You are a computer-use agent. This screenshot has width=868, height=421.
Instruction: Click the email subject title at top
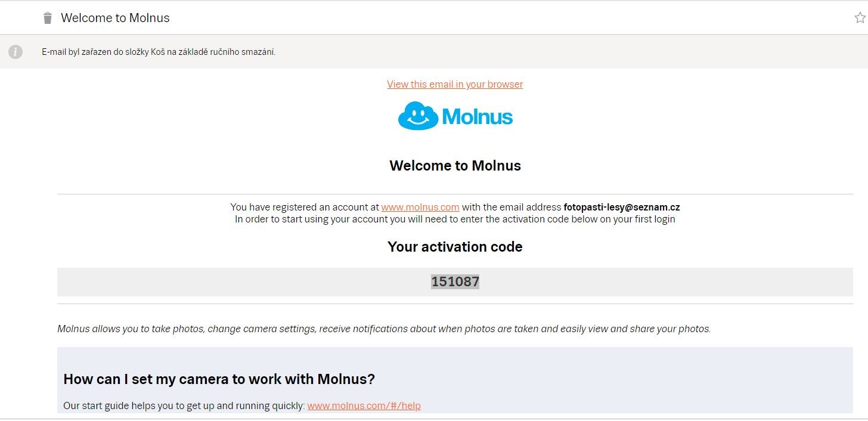pos(115,18)
